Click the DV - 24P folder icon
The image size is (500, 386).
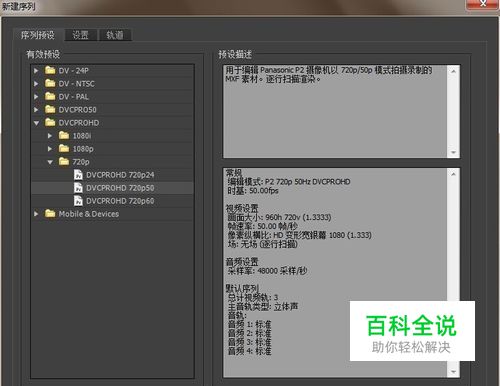[50, 70]
